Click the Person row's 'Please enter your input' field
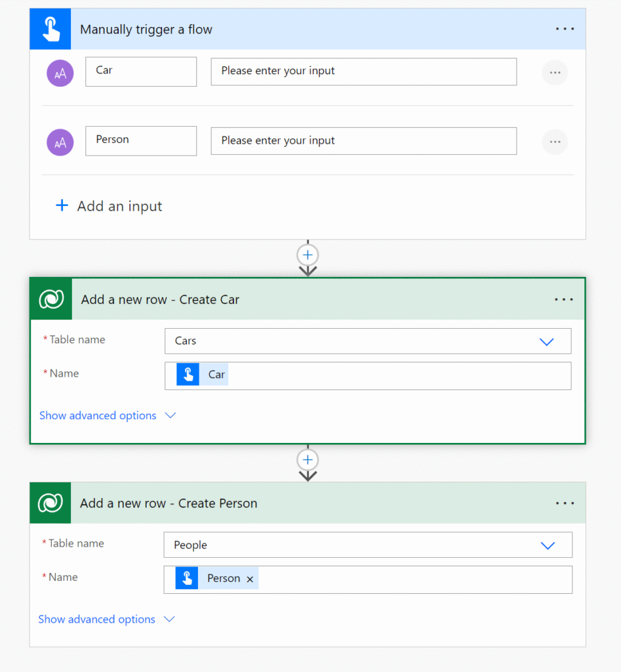 363,140
